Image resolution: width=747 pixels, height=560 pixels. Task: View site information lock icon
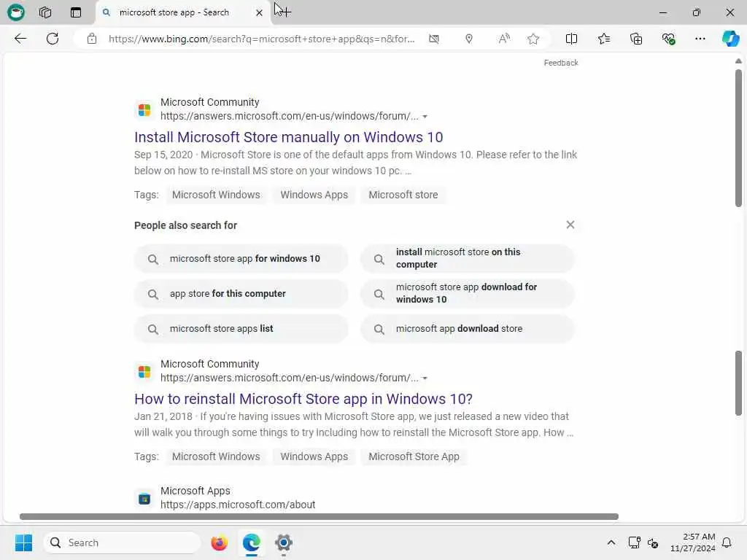92,39
